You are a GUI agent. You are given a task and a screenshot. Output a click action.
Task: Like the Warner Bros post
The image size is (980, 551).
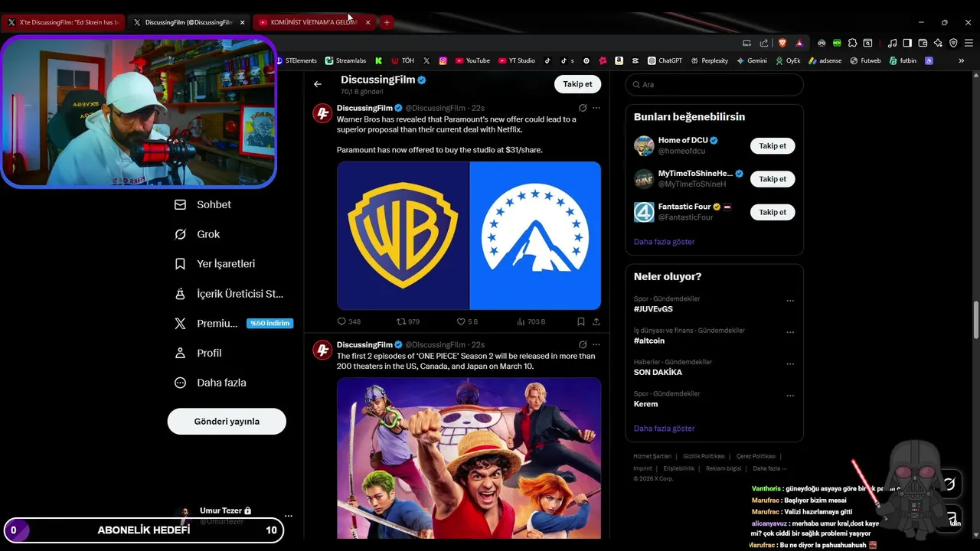pyautogui.click(x=467, y=321)
